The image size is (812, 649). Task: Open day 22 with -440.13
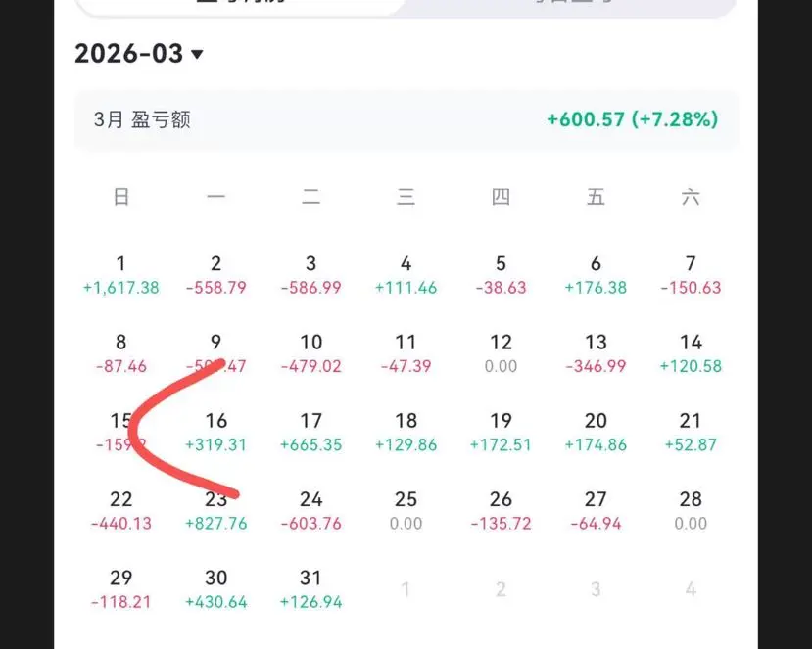(121, 511)
